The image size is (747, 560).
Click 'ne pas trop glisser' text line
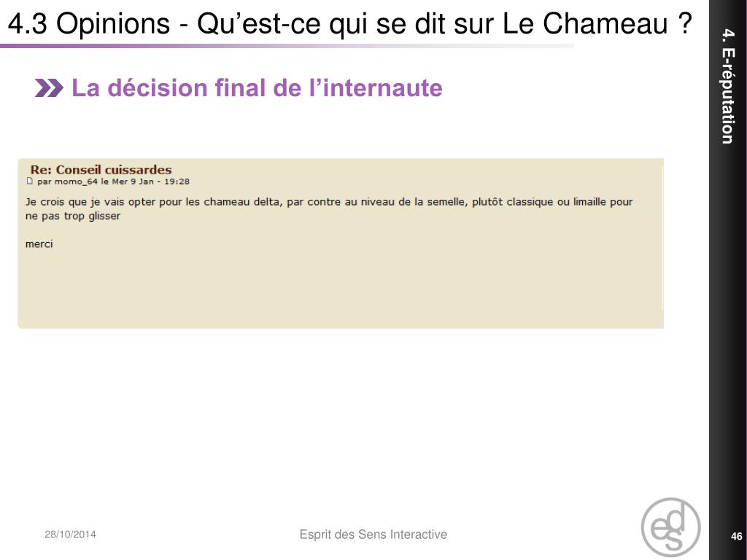(73, 216)
